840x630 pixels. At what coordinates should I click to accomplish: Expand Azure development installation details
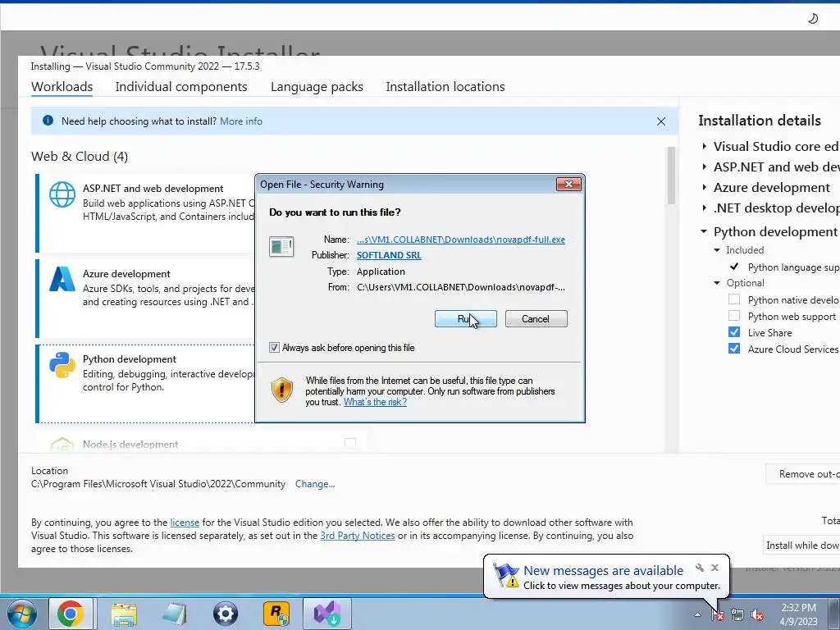coord(704,188)
